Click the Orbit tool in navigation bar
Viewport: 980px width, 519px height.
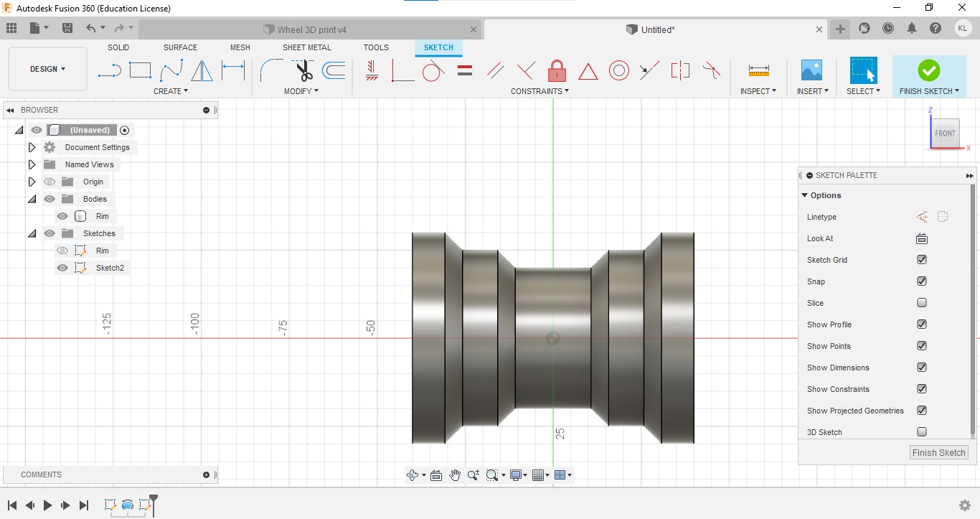(413, 475)
